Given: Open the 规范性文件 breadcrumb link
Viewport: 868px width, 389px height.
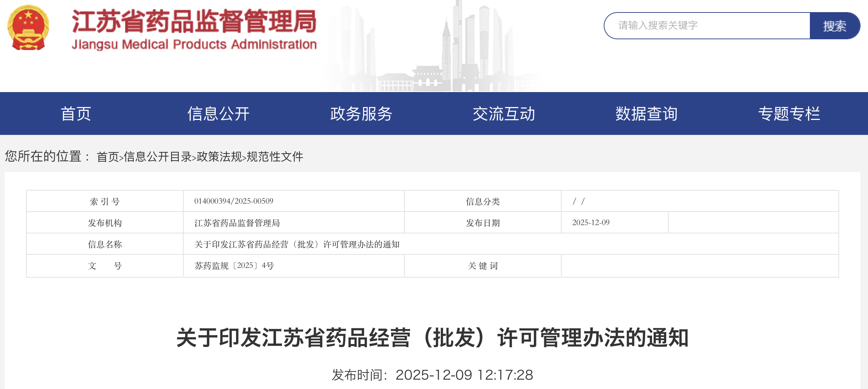Looking at the screenshot, I should point(275,157).
